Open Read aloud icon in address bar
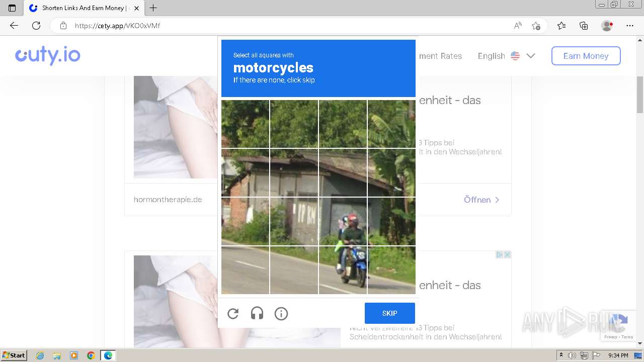 (518, 26)
